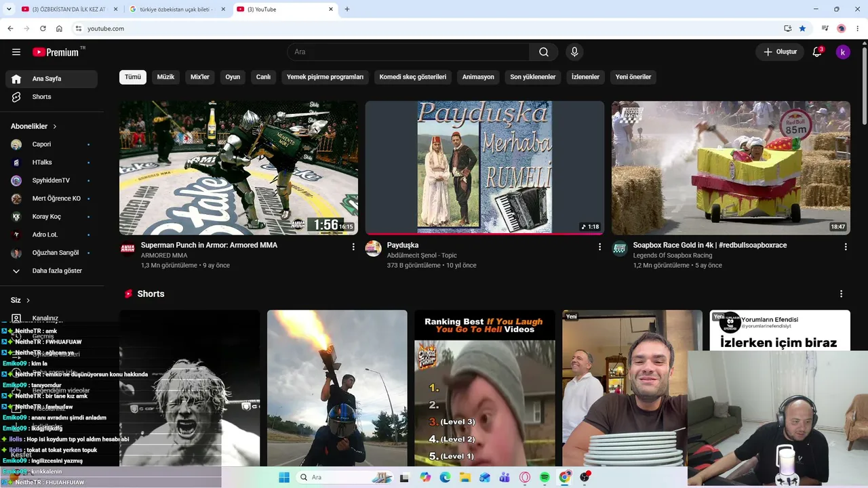This screenshot has height=488, width=868.
Task: Install the YouTube app from address bar
Action: [787, 28]
